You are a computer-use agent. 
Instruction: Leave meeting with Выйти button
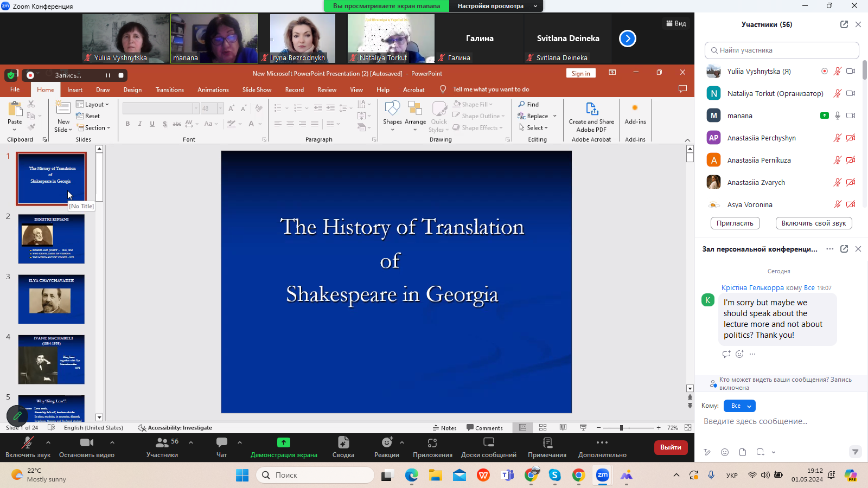click(x=671, y=447)
